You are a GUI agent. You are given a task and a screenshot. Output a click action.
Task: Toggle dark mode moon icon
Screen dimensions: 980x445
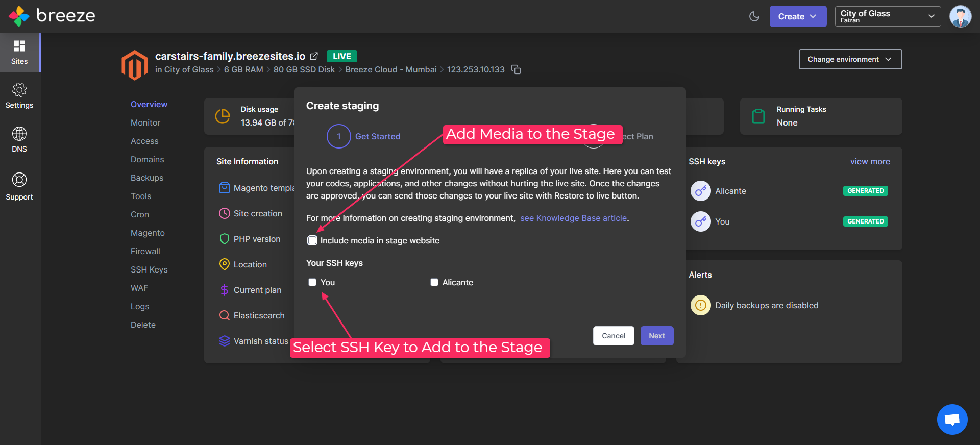(754, 16)
